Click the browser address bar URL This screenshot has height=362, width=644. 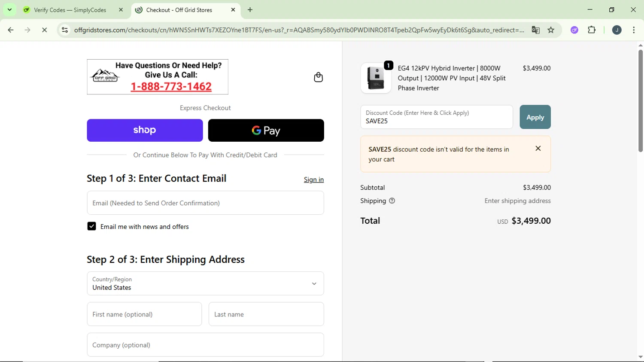299,30
